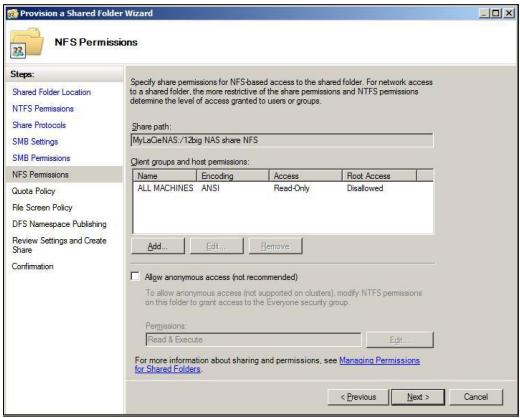Click the ANSI encoding cell
The image size is (520, 418).
[210, 188]
